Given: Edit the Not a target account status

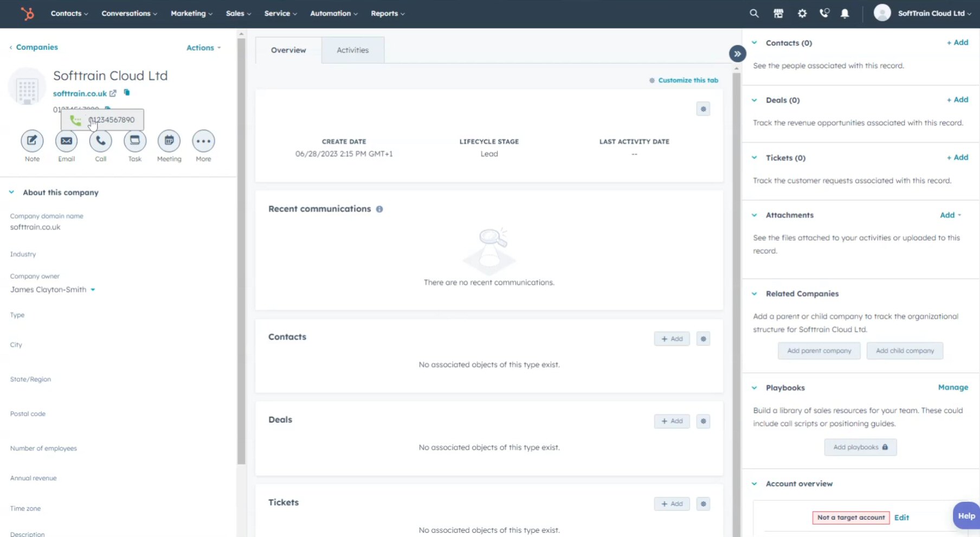Looking at the screenshot, I should click(901, 517).
